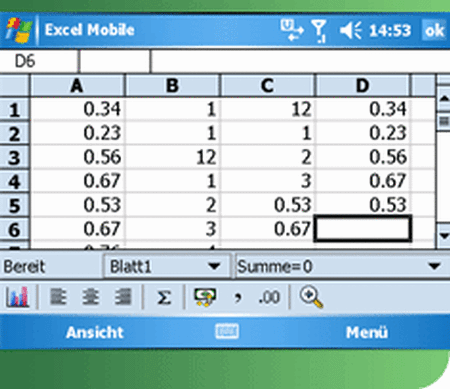Click cell B3 with value 12

coord(172,157)
